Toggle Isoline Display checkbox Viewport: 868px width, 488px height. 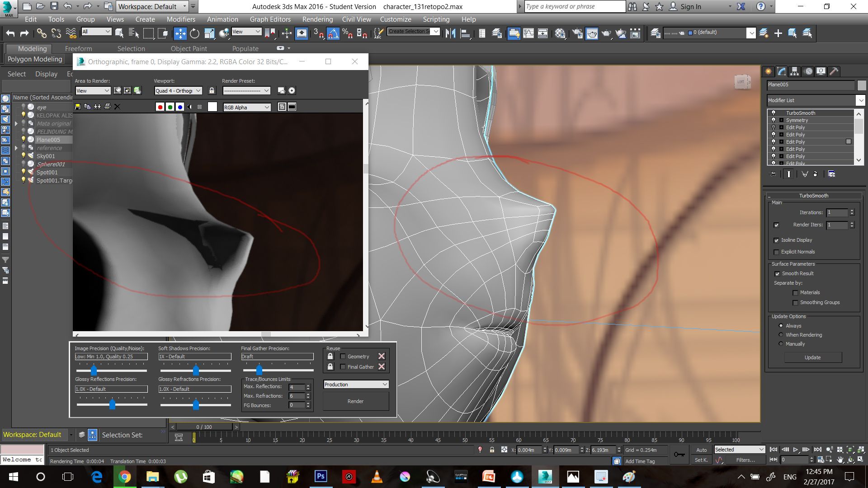pyautogui.click(x=776, y=240)
